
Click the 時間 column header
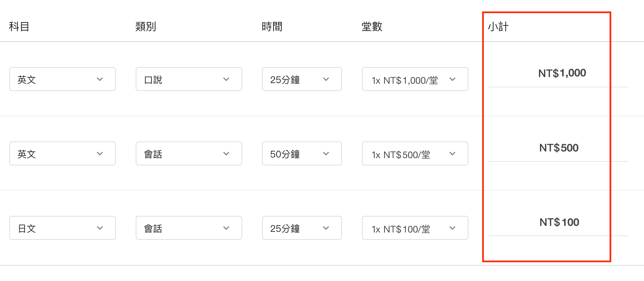coord(272,27)
